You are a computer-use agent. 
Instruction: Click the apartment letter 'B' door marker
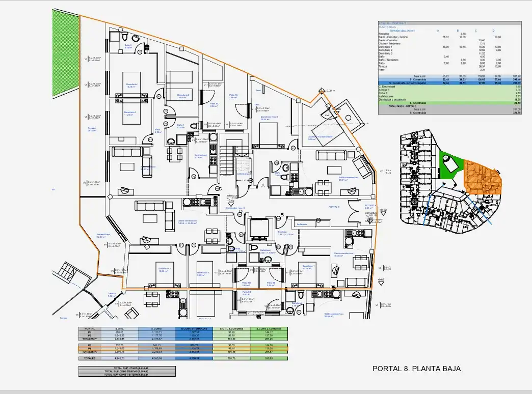pyautogui.click(x=282, y=215)
